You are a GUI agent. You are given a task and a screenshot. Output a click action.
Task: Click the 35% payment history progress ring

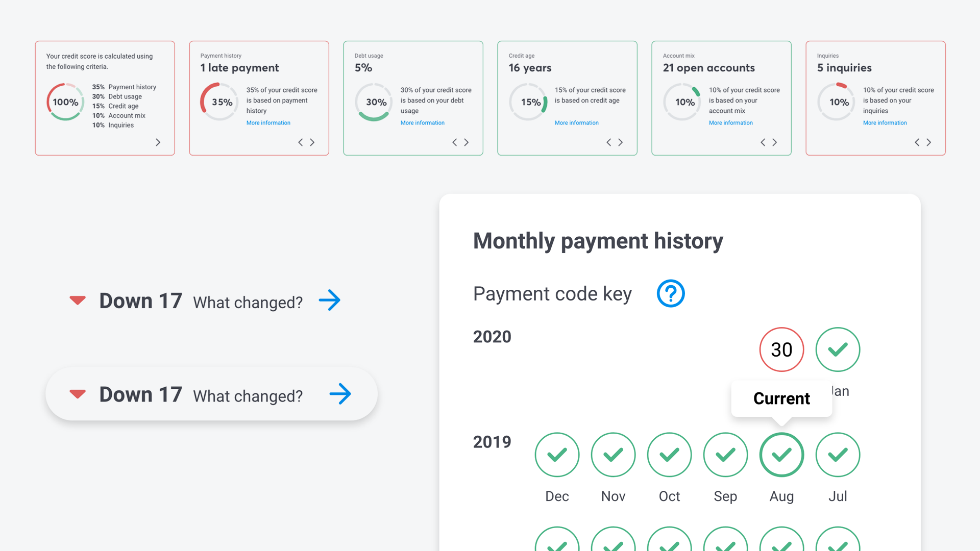[x=219, y=102]
